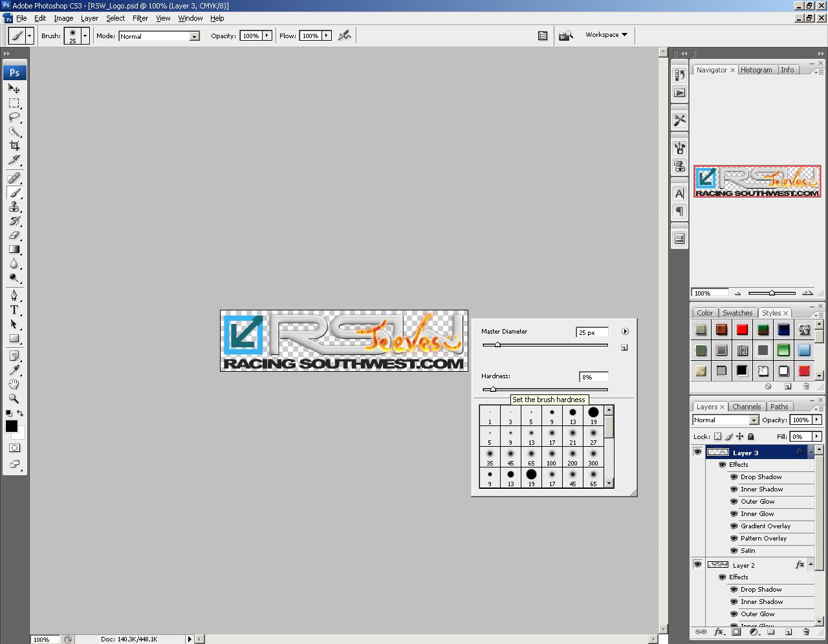Click the Create new layer icon
828x644 pixels.
[x=788, y=632]
